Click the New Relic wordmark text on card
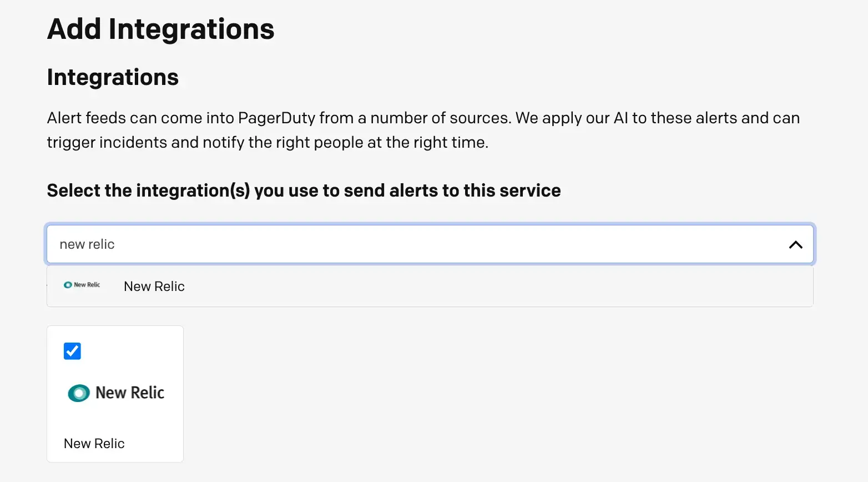The height and width of the screenshot is (482, 868). (x=130, y=393)
